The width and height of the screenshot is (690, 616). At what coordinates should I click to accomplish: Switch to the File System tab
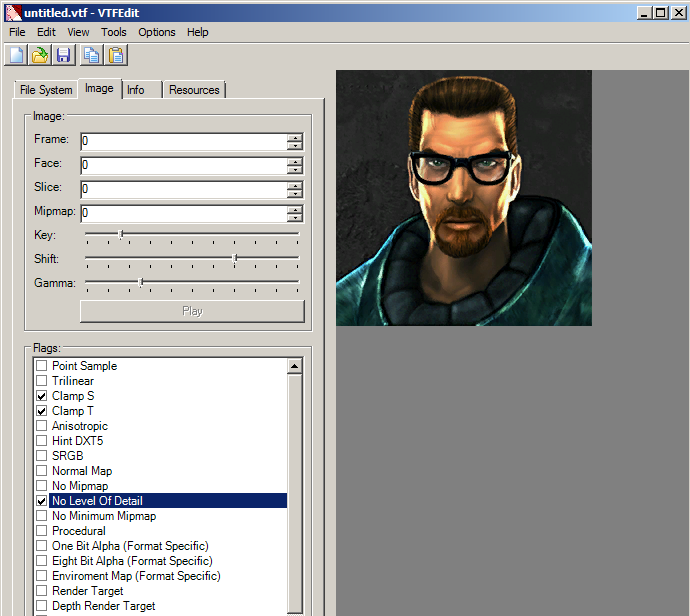(46, 90)
